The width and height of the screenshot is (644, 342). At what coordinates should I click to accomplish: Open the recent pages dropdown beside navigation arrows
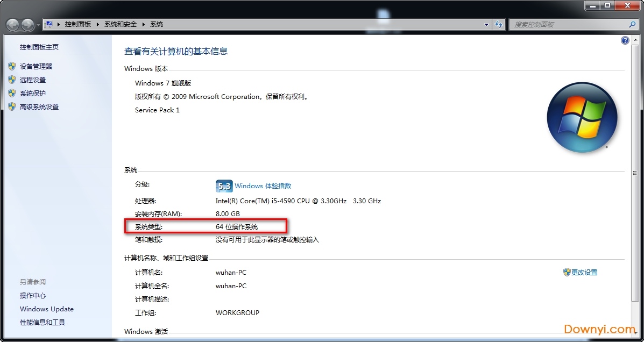38,25
